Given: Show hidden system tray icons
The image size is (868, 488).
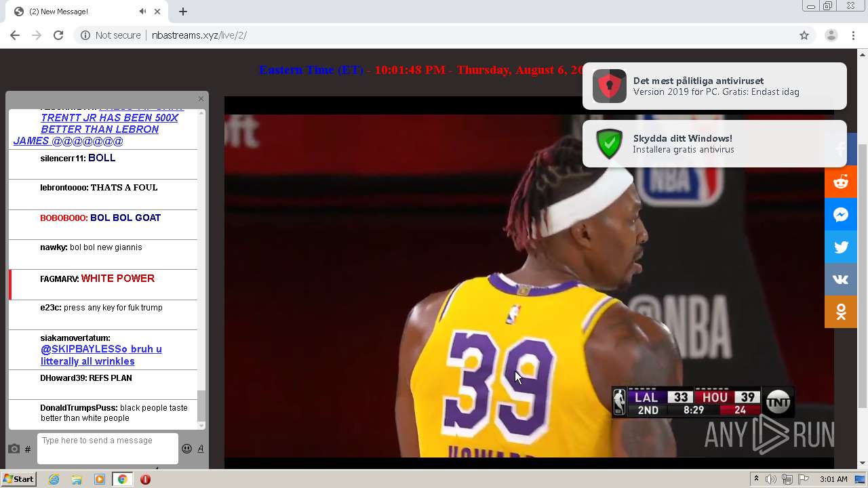Looking at the screenshot, I should tap(756, 479).
